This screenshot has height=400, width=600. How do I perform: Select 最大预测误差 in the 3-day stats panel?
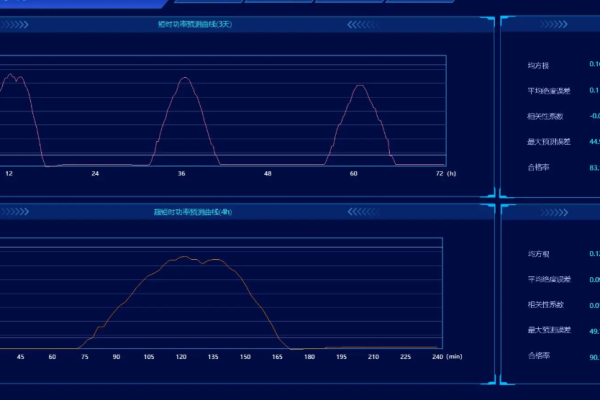click(549, 142)
